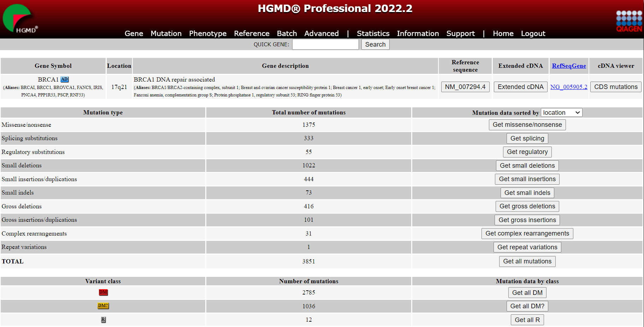The width and height of the screenshot is (644, 327).
Task: Click the Small deletions row label
Action: click(x=22, y=166)
